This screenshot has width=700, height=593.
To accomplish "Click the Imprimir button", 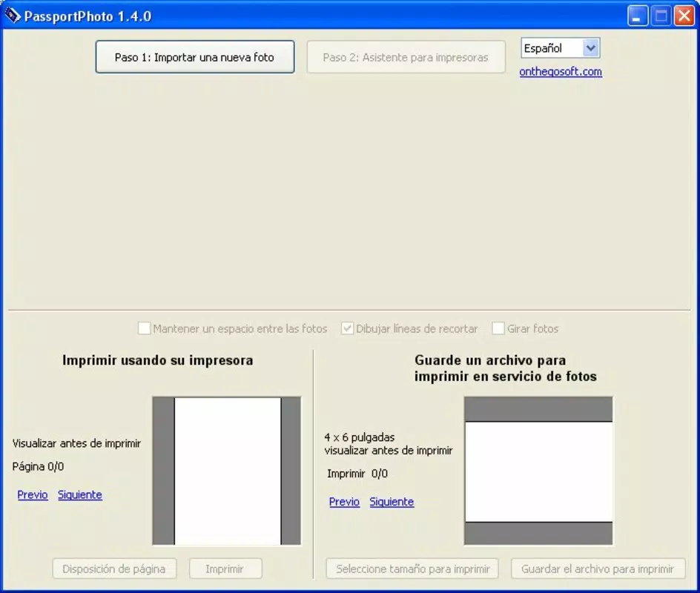I will click(x=225, y=569).
